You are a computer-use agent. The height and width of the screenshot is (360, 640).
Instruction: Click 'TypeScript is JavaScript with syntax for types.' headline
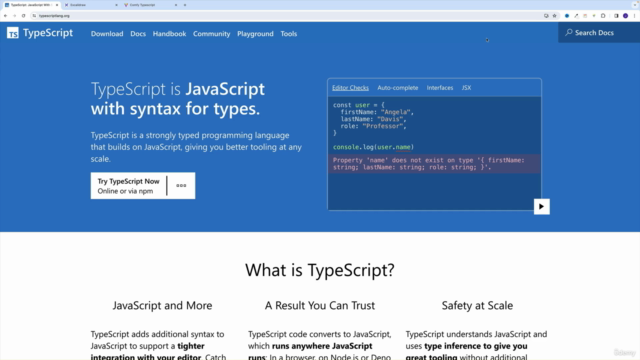point(178,99)
